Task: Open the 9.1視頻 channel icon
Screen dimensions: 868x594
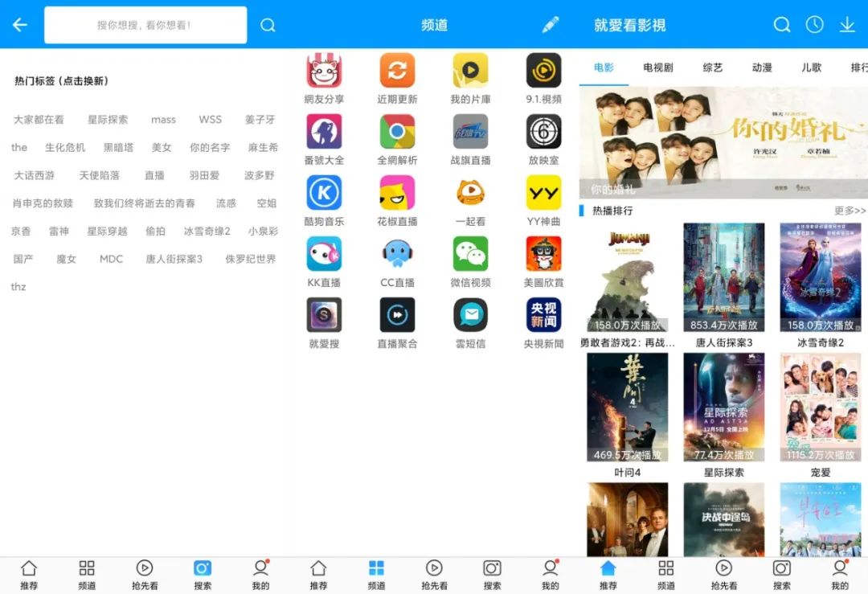Action: [x=543, y=70]
